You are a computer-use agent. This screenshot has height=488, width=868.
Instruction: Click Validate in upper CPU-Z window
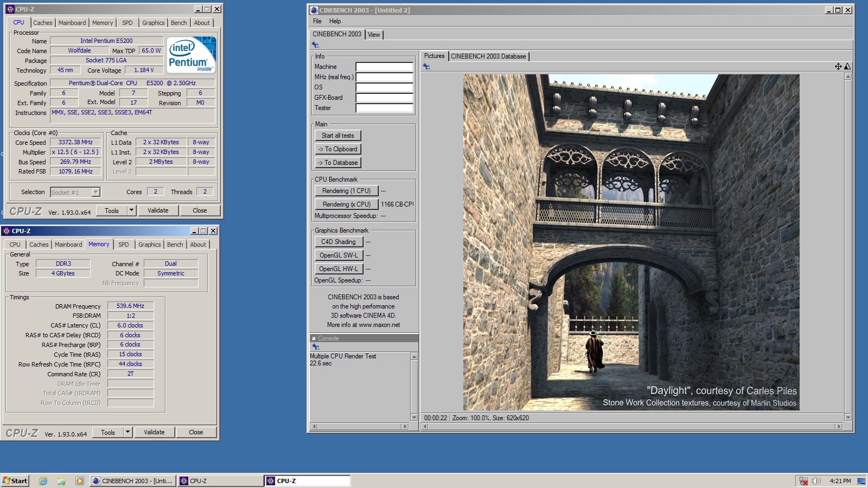click(x=158, y=210)
